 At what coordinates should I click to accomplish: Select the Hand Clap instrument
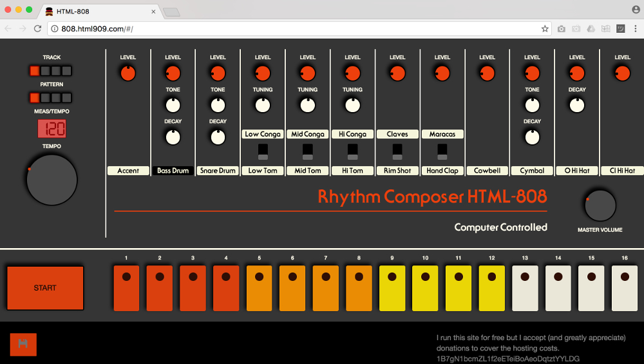coord(442,171)
